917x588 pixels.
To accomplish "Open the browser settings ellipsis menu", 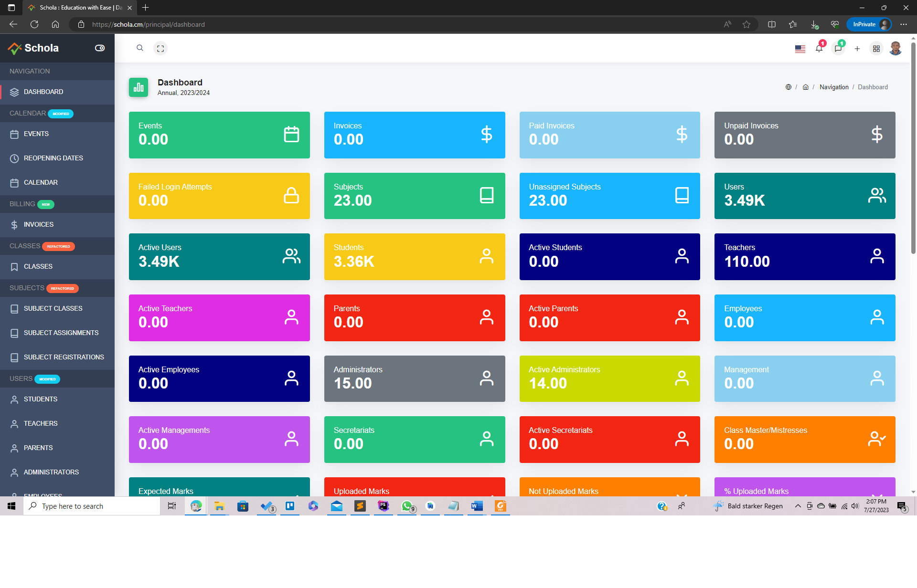I will point(904,24).
